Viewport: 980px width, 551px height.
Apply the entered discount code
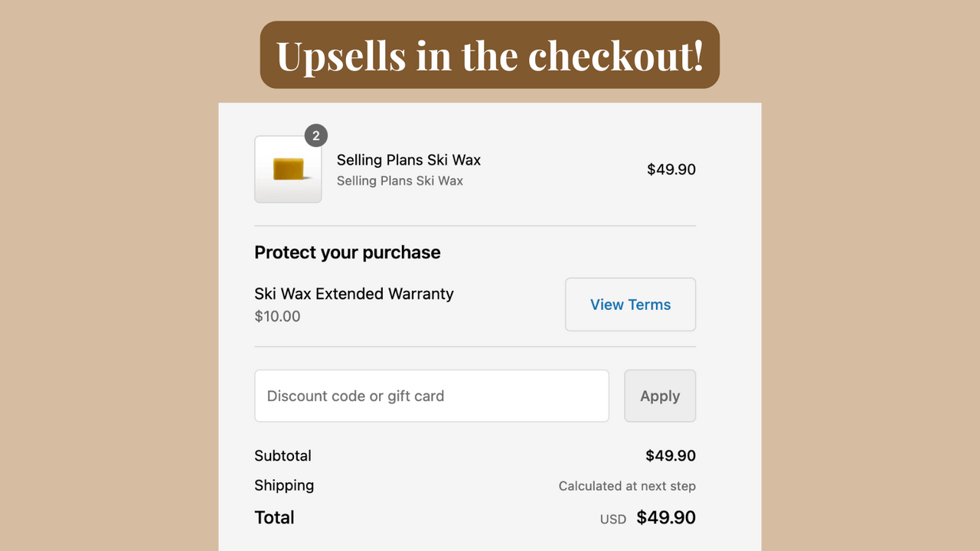(659, 396)
